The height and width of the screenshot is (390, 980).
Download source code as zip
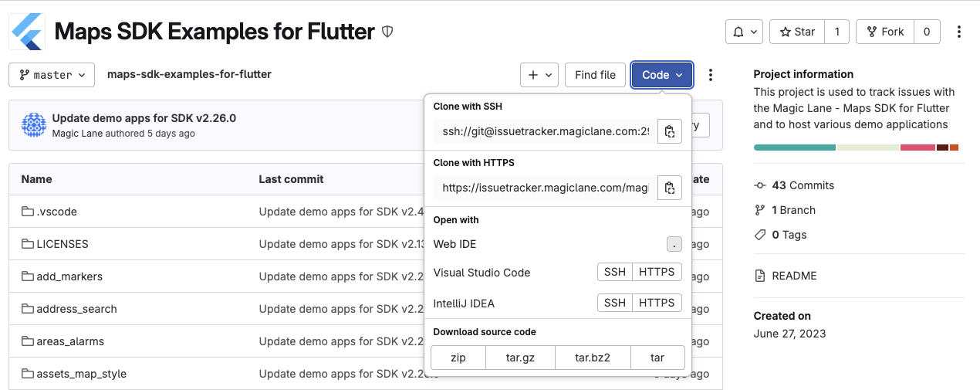tap(458, 358)
